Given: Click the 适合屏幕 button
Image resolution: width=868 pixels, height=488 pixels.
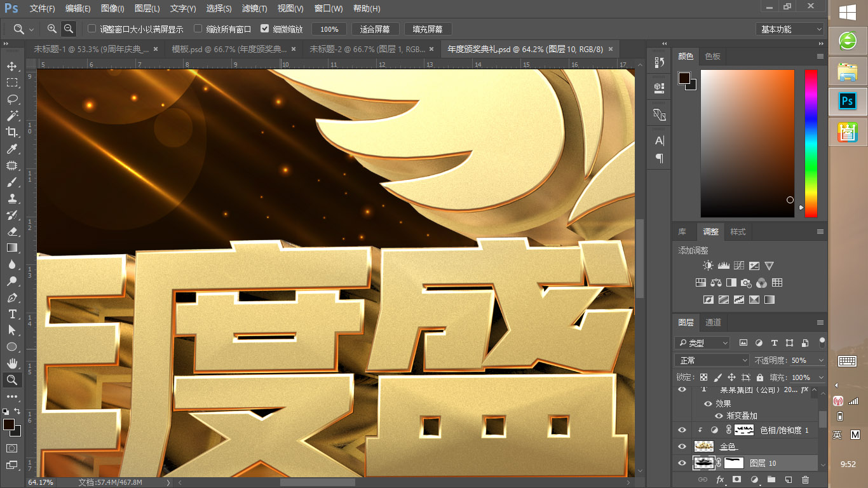Looking at the screenshot, I should point(375,29).
